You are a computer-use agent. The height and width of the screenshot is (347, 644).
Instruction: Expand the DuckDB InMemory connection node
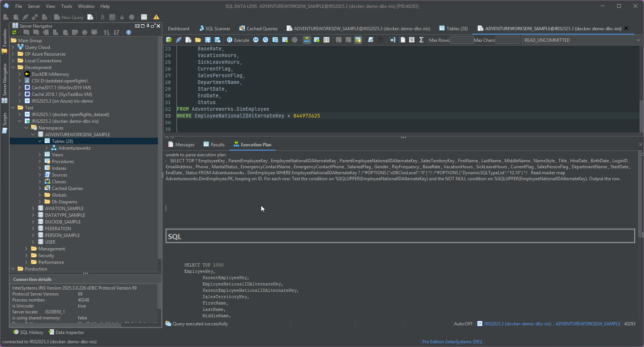coord(20,74)
